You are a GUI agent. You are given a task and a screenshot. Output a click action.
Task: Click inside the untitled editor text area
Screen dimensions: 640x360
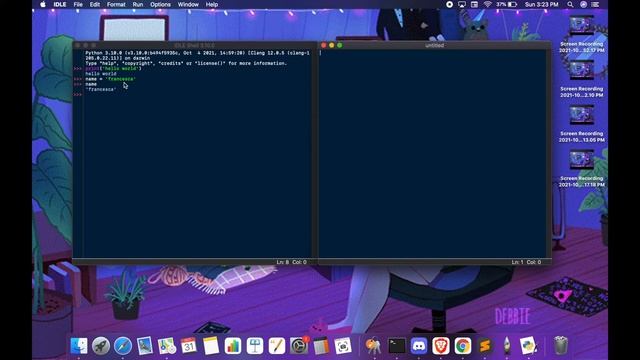[x=433, y=154]
